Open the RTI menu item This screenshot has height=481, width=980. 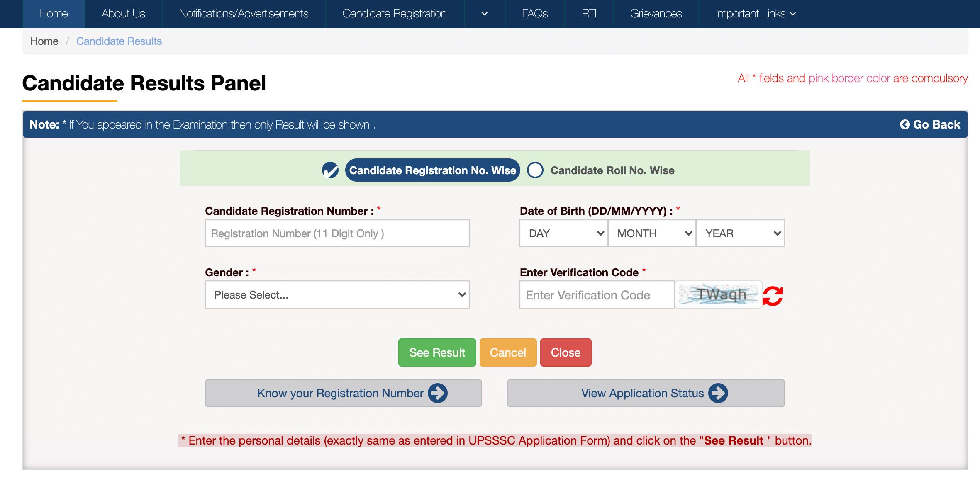(589, 14)
